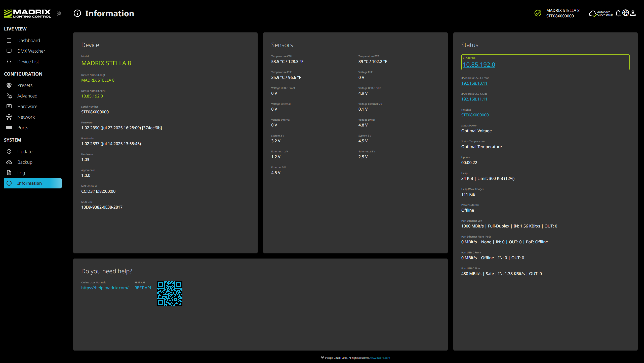Click the Firmware version 1.02.2390 text
Viewport: 644px width, 363px height.
(x=122, y=128)
